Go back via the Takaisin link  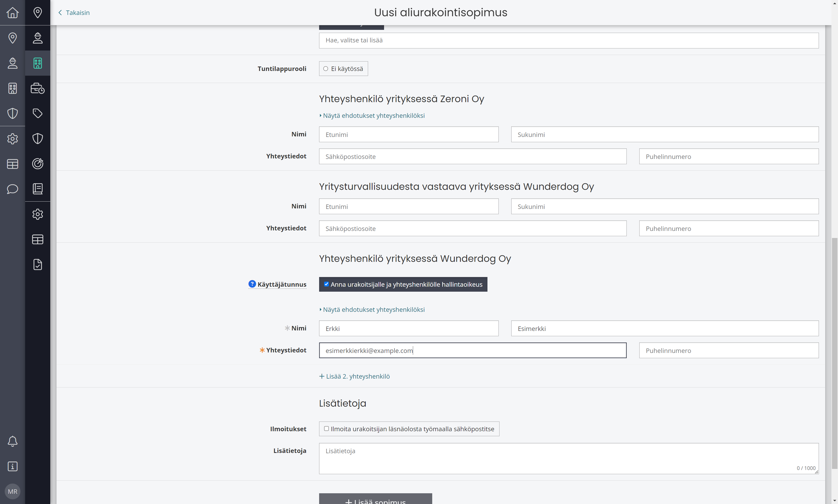point(74,13)
